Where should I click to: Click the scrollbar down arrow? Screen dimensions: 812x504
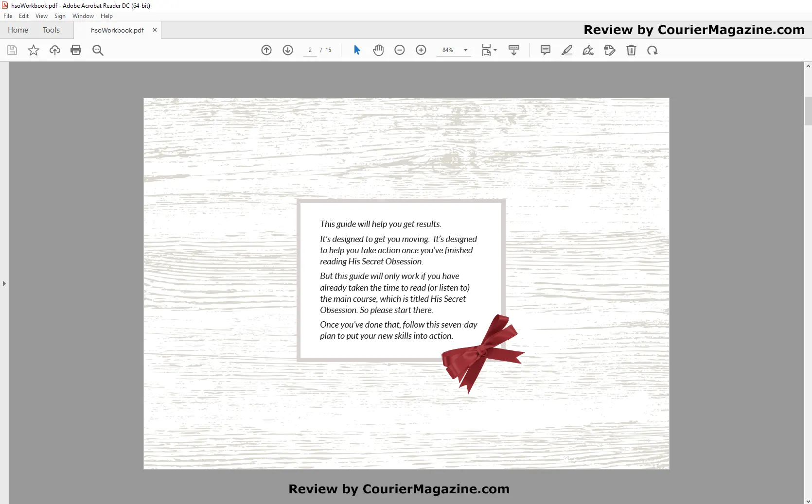808,501
